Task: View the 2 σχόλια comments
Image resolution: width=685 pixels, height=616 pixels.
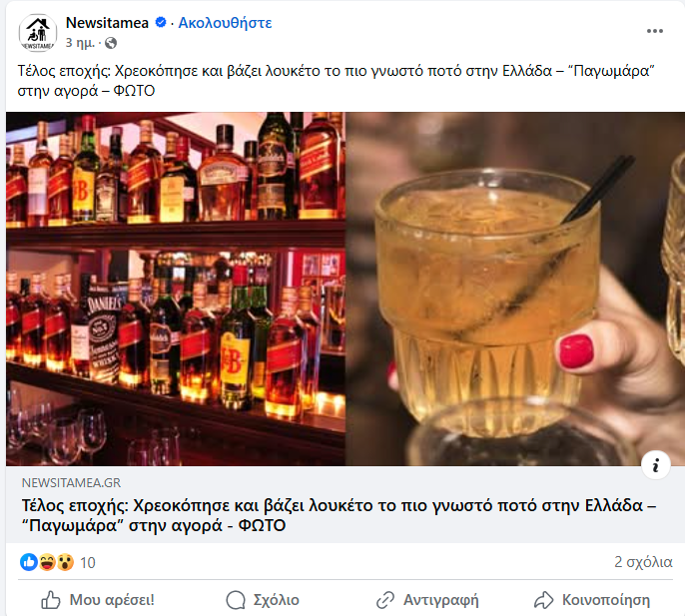Action: pyautogui.click(x=643, y=562)
